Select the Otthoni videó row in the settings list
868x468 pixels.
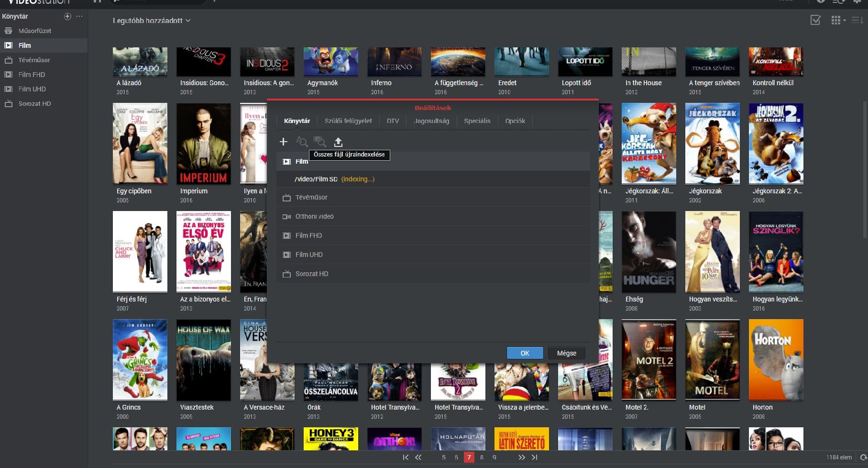pyautogui.click(x=433, y=216)
